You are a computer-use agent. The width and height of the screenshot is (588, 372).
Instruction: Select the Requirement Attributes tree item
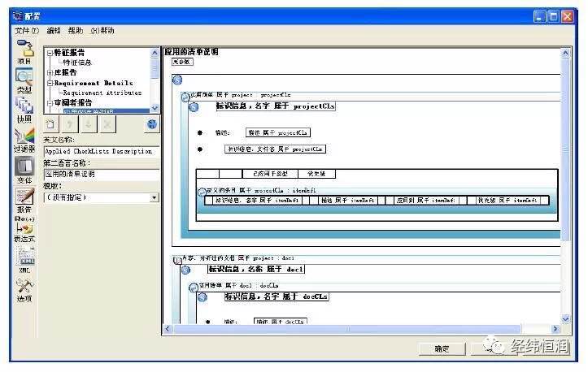tap(102, 93)
